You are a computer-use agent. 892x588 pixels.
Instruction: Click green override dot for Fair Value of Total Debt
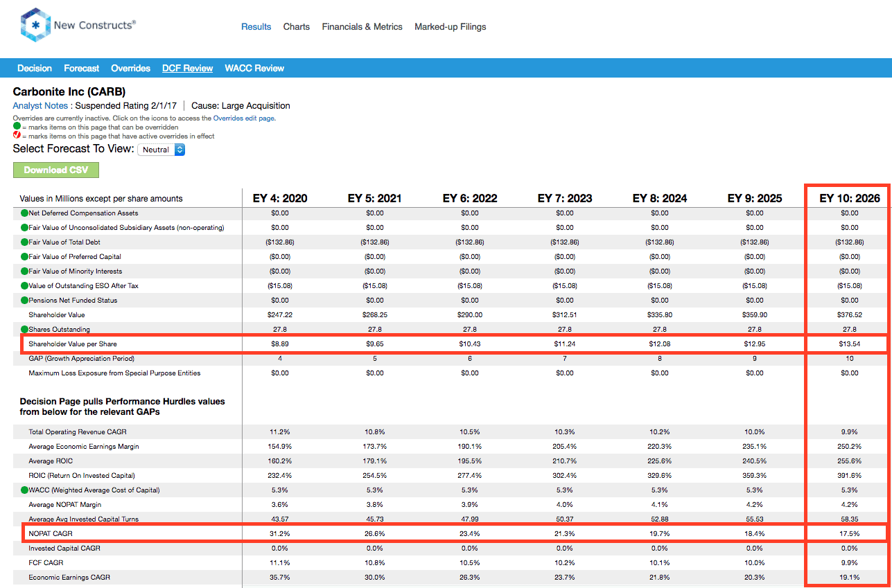coord(24,242)
